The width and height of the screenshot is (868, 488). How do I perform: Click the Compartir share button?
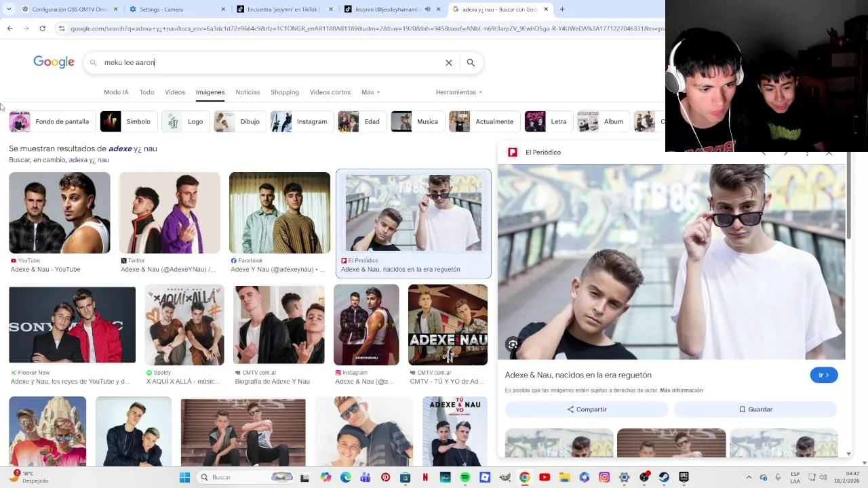tap(587, 409)
